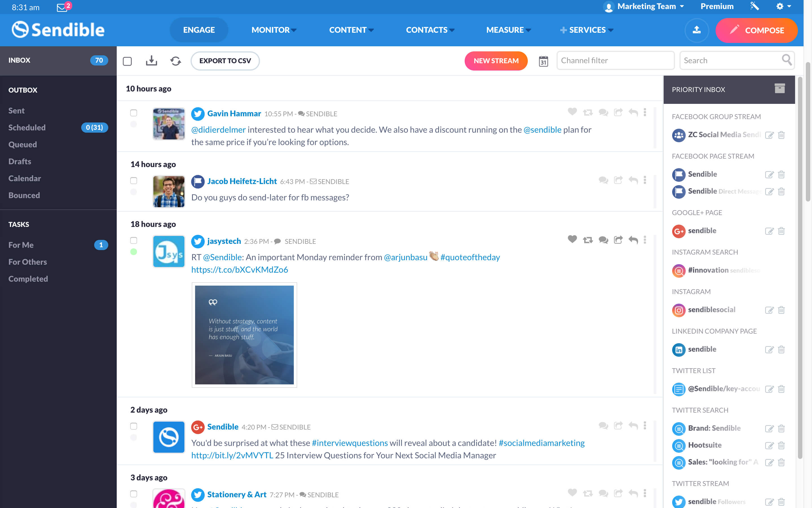The width and height of the screenshot is (812, 508).
Task: Open more options for jasystech post
Action: coord(645,240)
